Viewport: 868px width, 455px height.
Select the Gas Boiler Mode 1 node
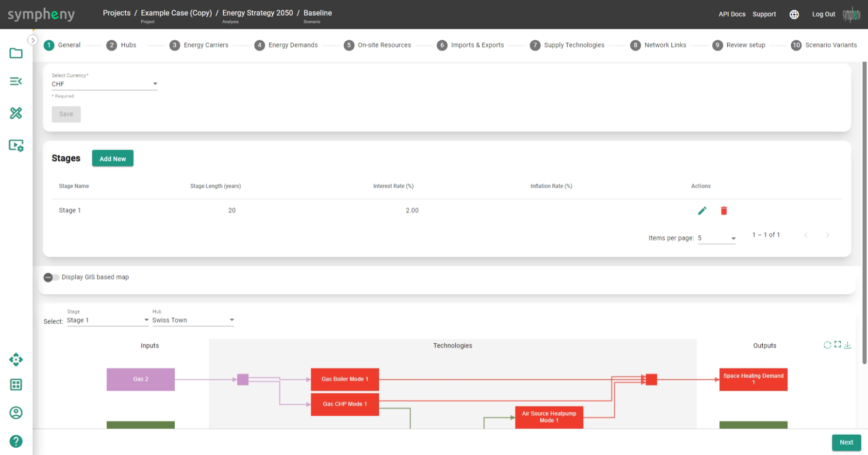[x=345, y=379]
